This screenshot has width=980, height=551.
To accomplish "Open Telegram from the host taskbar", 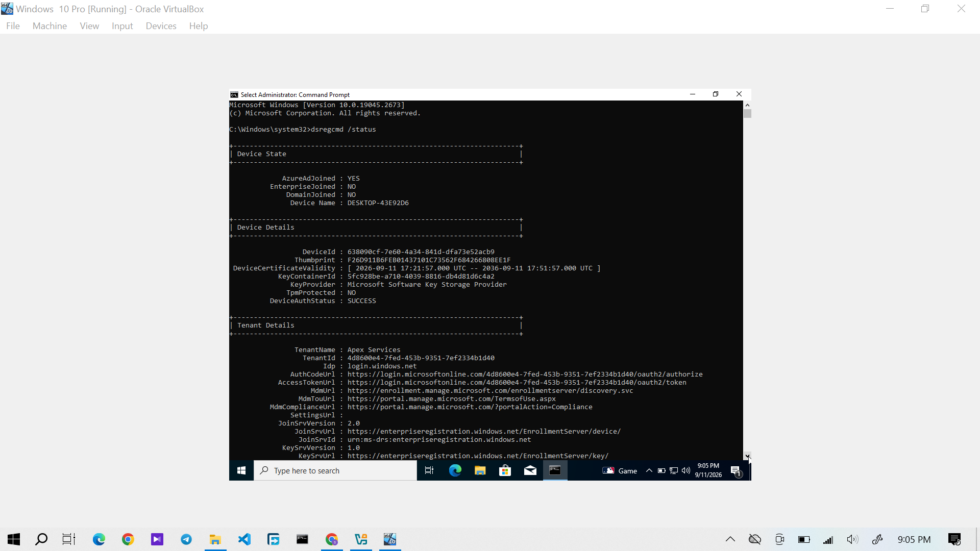I will [x=186, y=539].
